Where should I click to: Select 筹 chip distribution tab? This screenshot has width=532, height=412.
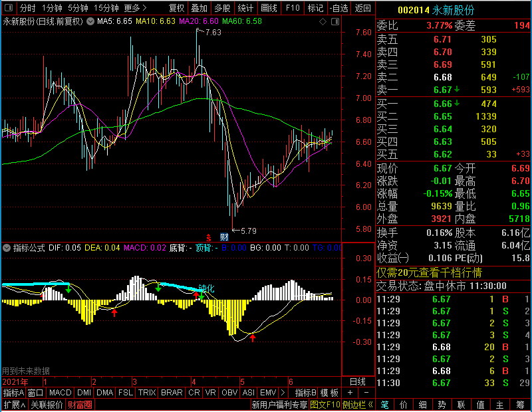[521, 405]
